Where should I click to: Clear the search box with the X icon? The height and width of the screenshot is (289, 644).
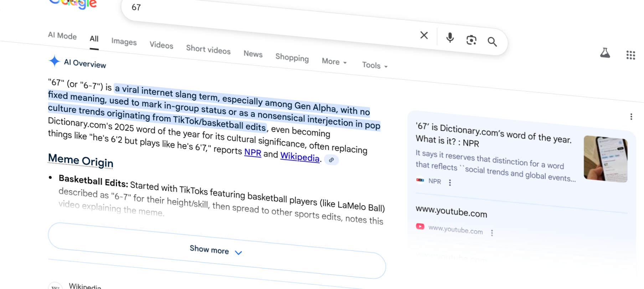(424, 35)
